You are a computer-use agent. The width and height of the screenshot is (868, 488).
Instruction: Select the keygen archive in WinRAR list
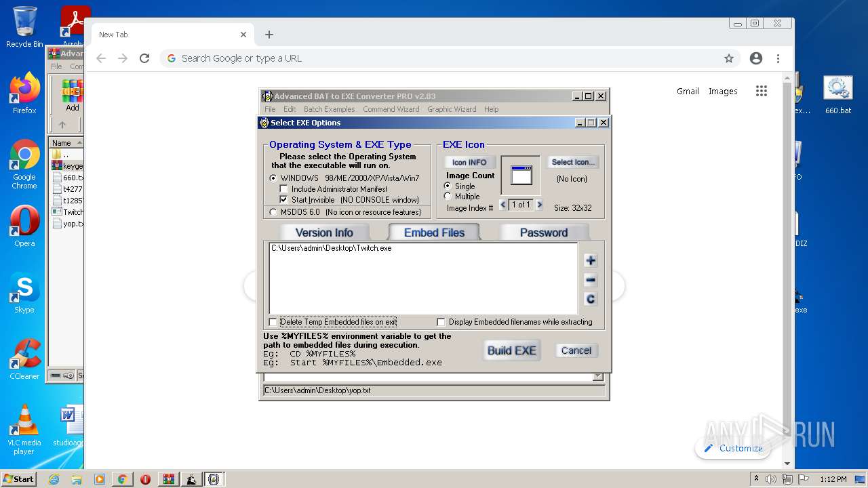pos(67,166)
